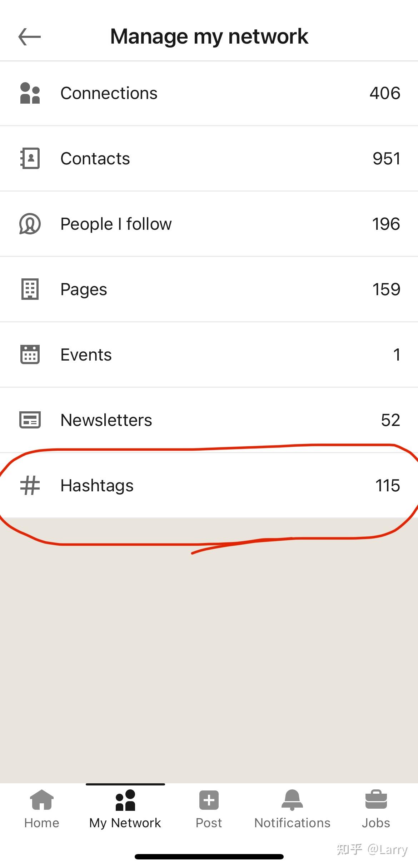
Task: Open the Contacts list
Action: click(x=95, y=159)
